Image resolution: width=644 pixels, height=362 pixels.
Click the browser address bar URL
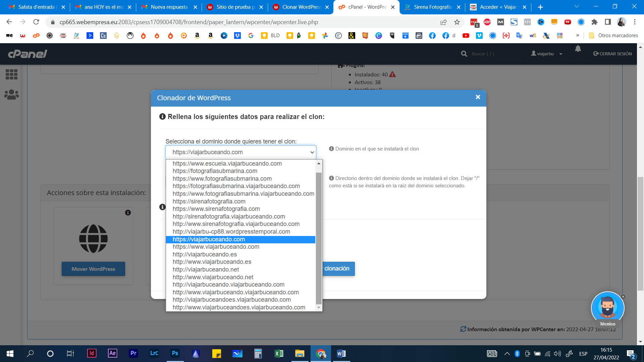coord(189,22)
